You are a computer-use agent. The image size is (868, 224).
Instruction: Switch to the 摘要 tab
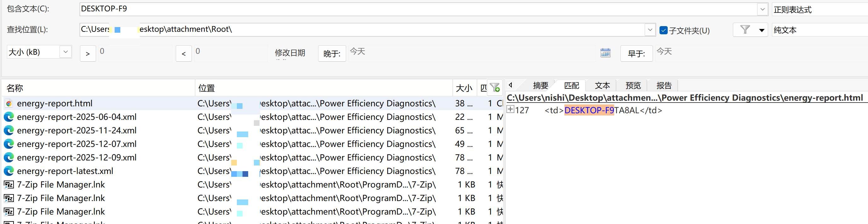pos(540,86)
